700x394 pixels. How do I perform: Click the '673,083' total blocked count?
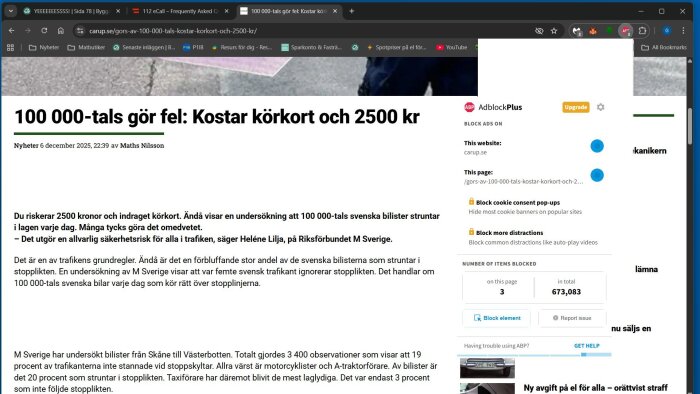point(566,292)
